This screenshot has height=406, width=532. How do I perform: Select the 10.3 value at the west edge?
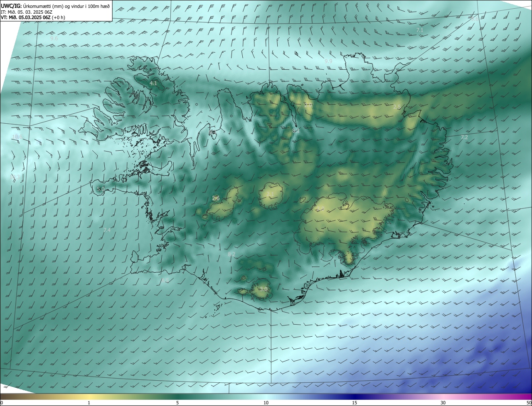tap(15, 177)
